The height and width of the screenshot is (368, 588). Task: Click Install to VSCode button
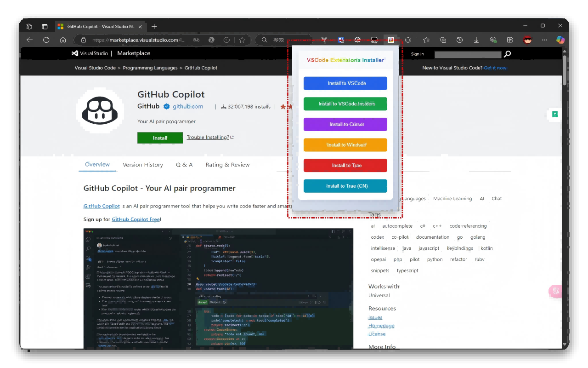click(345, 83)
